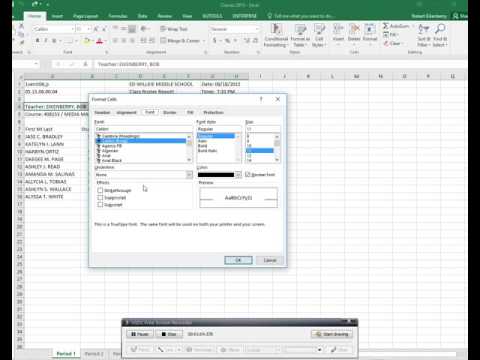Click the formula bar text
Viewport: 480px width, 360px height.
point(129,64)
